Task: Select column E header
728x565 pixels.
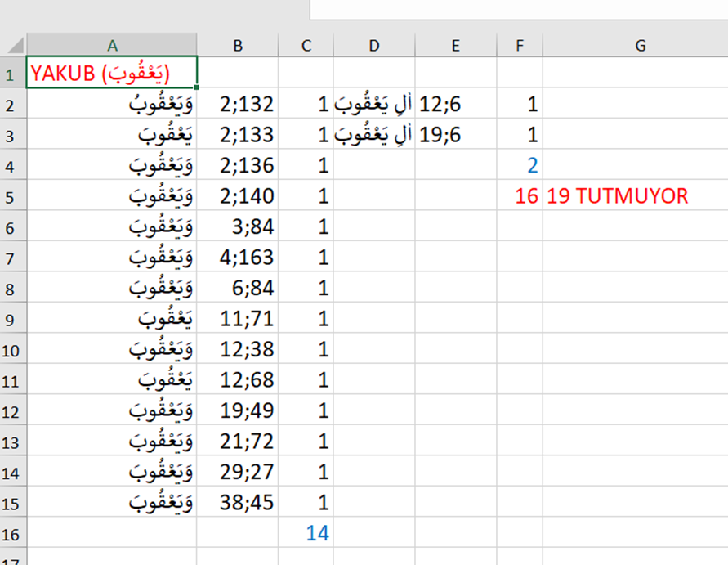Action: [456, 45]
